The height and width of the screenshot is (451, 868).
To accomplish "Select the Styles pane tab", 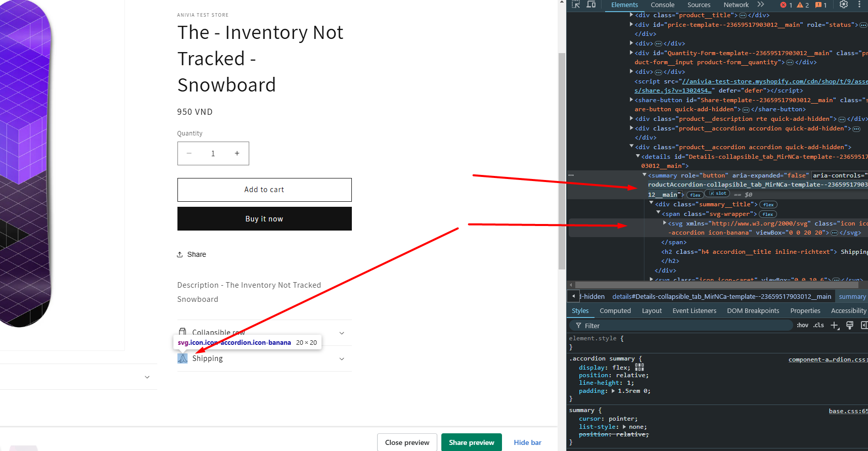I will point(580,311).
